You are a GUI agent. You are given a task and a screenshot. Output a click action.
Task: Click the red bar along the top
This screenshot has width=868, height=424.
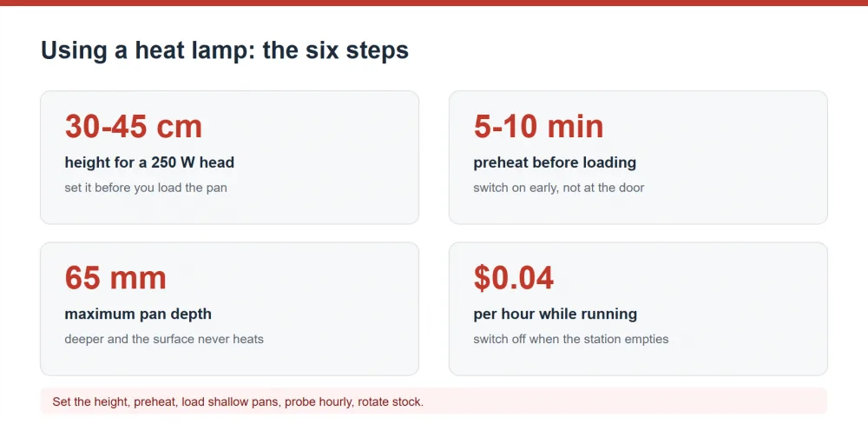click(434, 3)
